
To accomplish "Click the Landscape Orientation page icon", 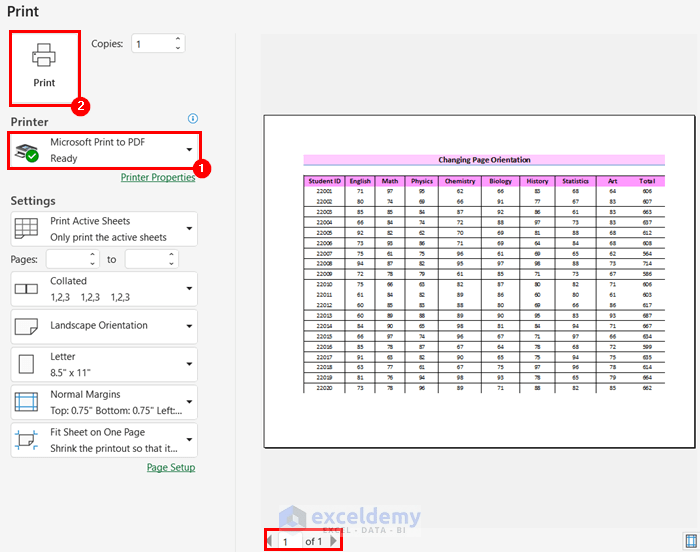I will pyautogui.click(x=26, y=326).
